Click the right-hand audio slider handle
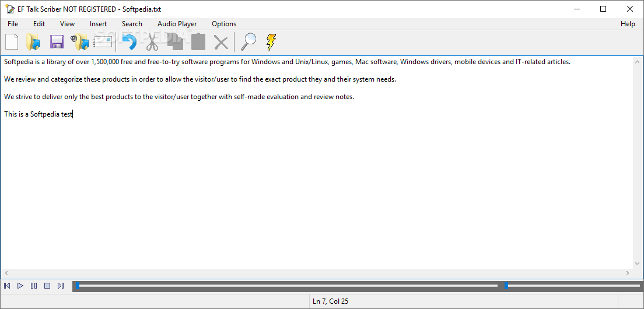Screen dimensions: 644x309 click(506, 286)
